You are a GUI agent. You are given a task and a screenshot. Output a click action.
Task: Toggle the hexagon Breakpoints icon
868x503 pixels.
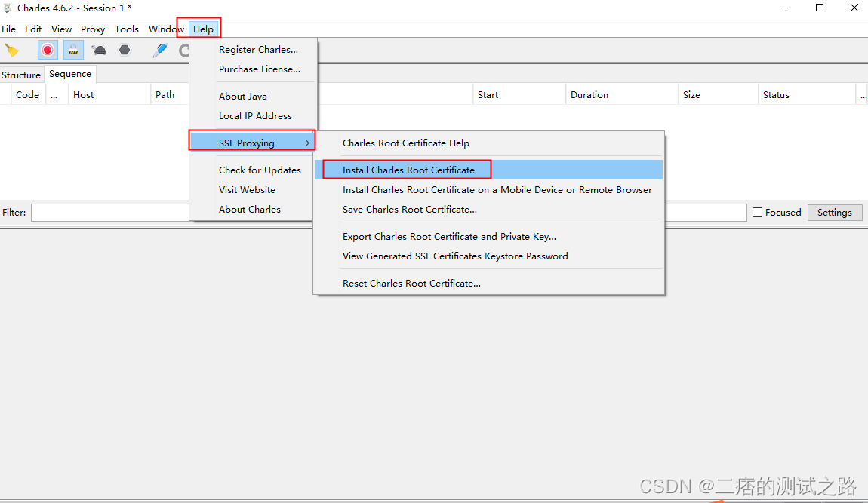125,51
